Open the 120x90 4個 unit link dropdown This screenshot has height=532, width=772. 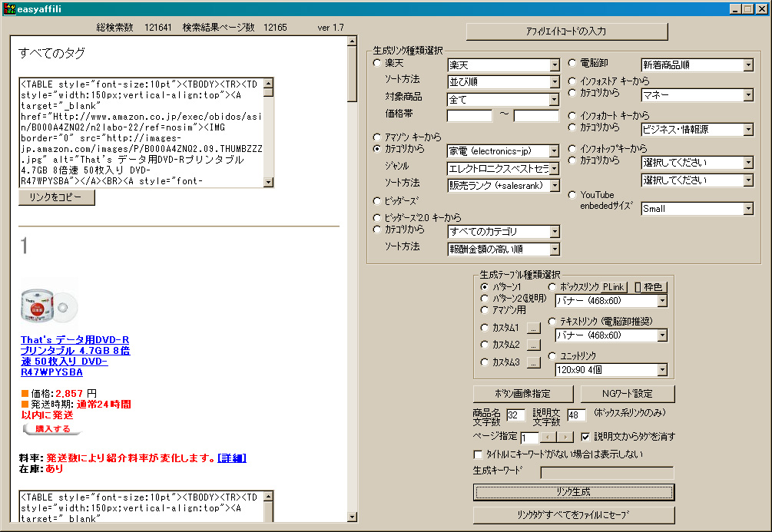pos(611,369)
